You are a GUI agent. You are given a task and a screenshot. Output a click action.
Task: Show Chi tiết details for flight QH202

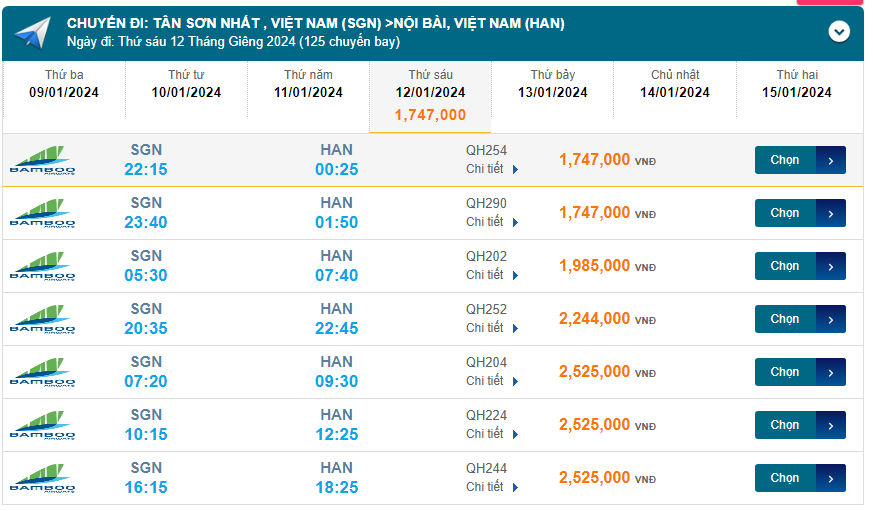[x=492, y=275]
